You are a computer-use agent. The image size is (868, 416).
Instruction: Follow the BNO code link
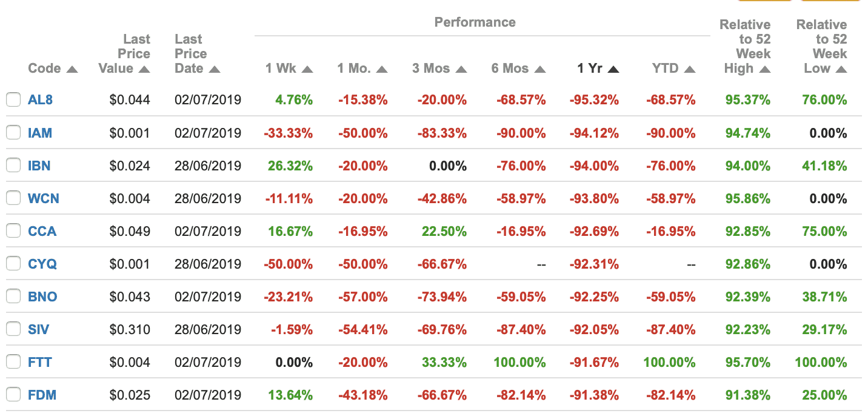pos(42,297)
